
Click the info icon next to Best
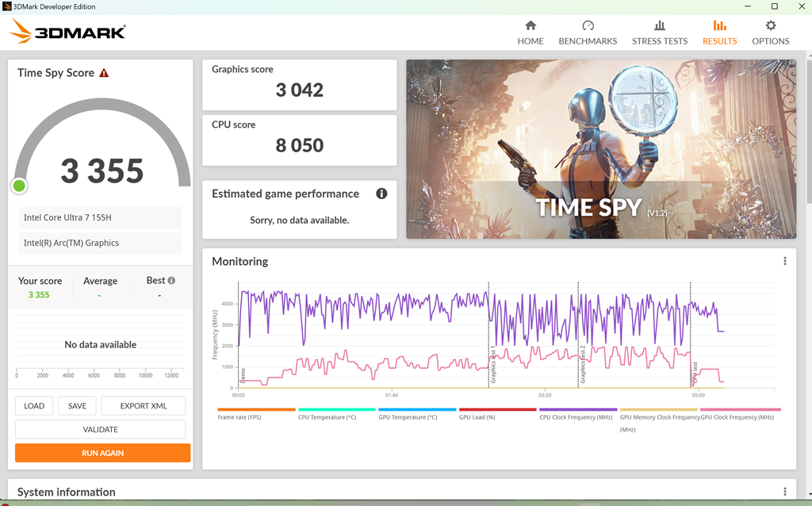point(171,281)
